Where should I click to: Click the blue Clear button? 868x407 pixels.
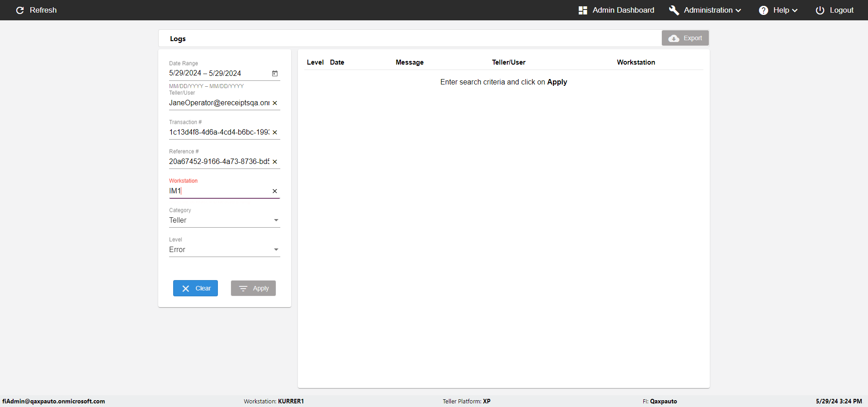195,288
